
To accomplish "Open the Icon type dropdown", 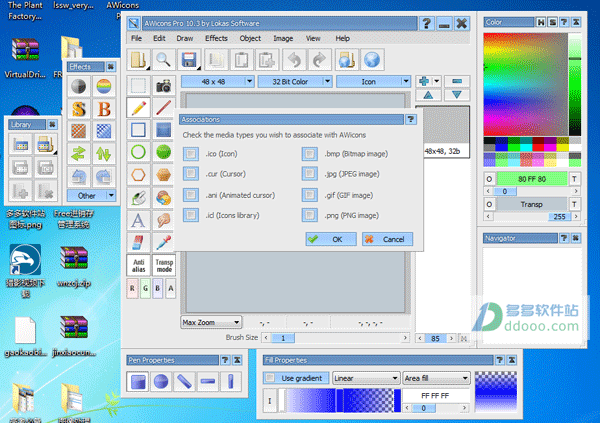I will pos(373,82).
